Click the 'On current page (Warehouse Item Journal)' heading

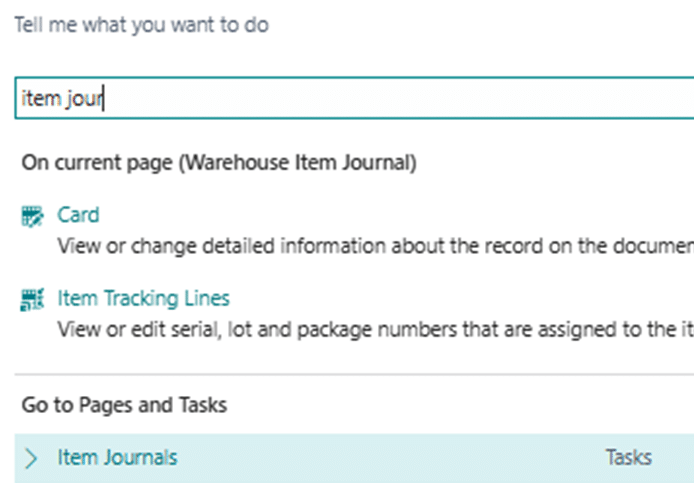point(219,163)
